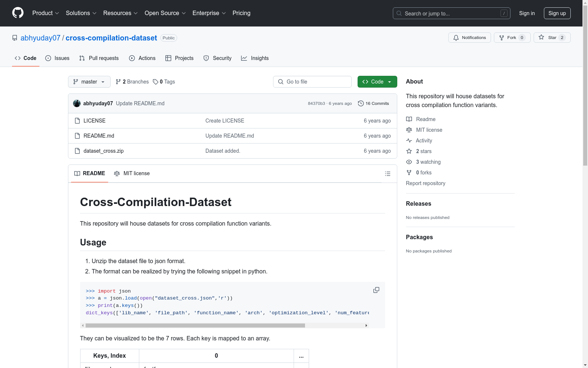Open commit hash 84370b3
The height and width of the screenshot is (368, 588).
[316, 103]
